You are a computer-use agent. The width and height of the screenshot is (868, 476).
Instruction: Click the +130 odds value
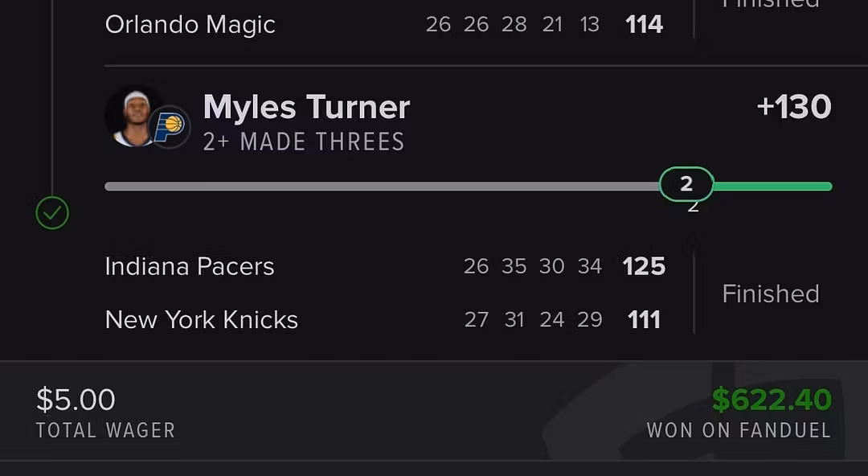point(794,107)
